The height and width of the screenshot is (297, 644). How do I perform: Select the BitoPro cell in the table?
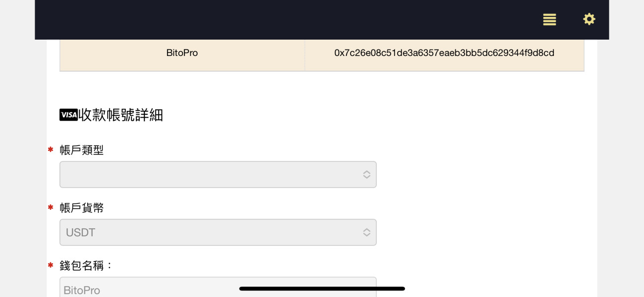pos(182,53)
